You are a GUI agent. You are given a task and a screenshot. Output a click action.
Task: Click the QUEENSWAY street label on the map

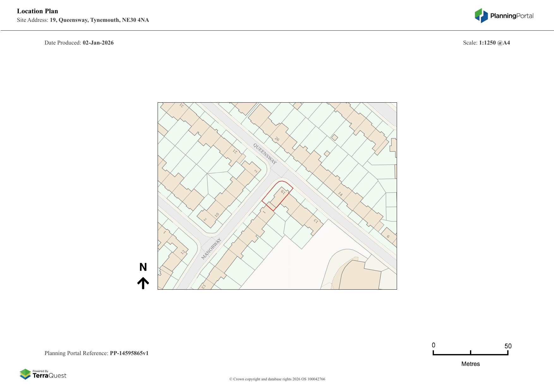[x=265, y=154]
